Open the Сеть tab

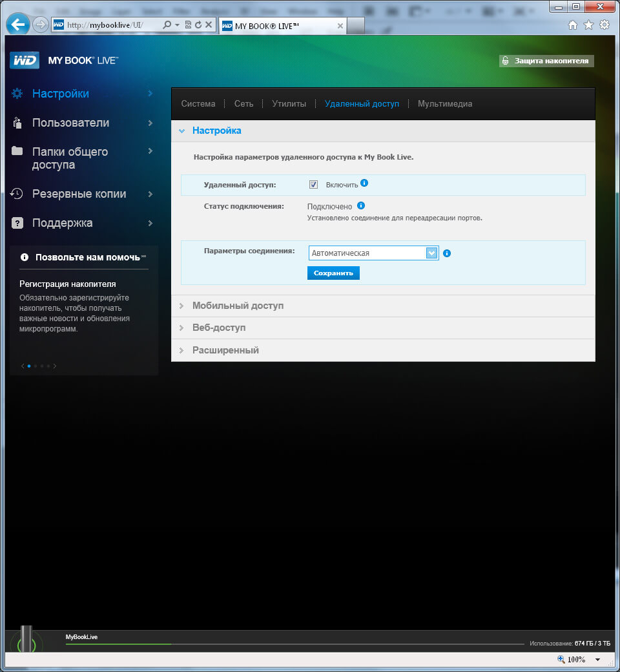(243, 104)
